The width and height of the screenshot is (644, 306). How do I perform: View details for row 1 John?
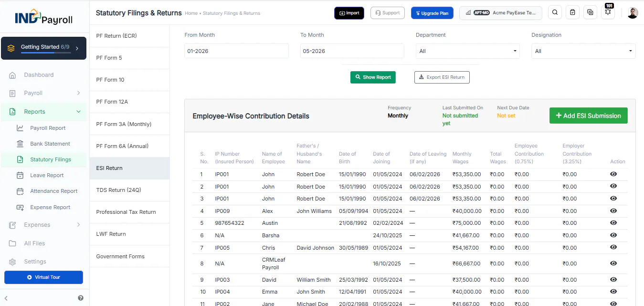[613, 174]
